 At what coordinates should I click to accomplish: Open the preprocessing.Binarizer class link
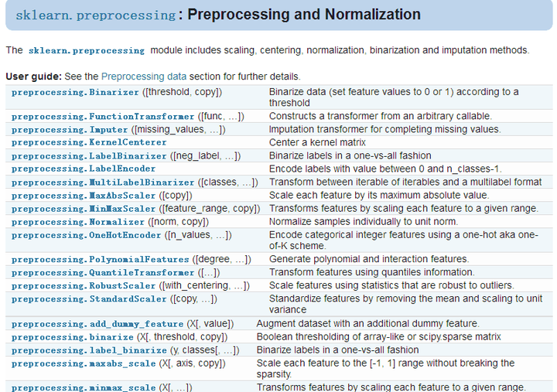tap(76, 92)
